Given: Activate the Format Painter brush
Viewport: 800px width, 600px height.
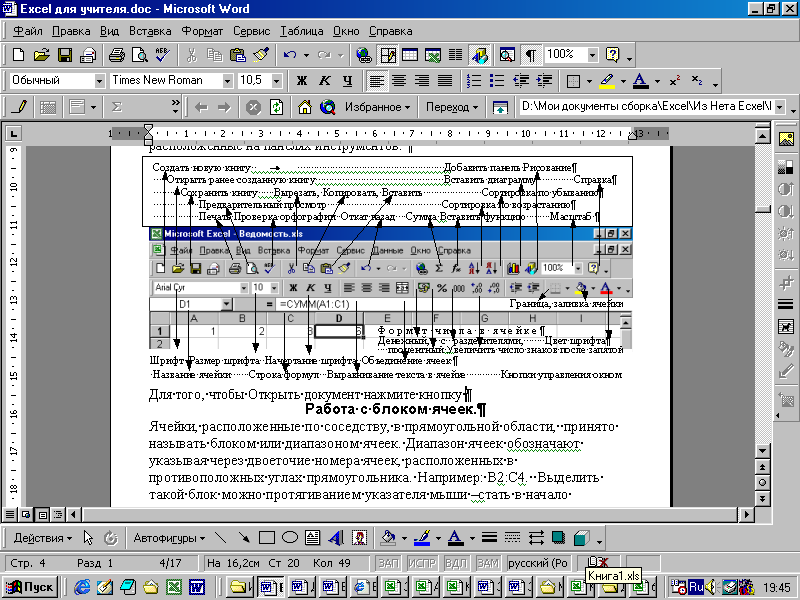Looking at the screenshot, I should pos(261,55).
